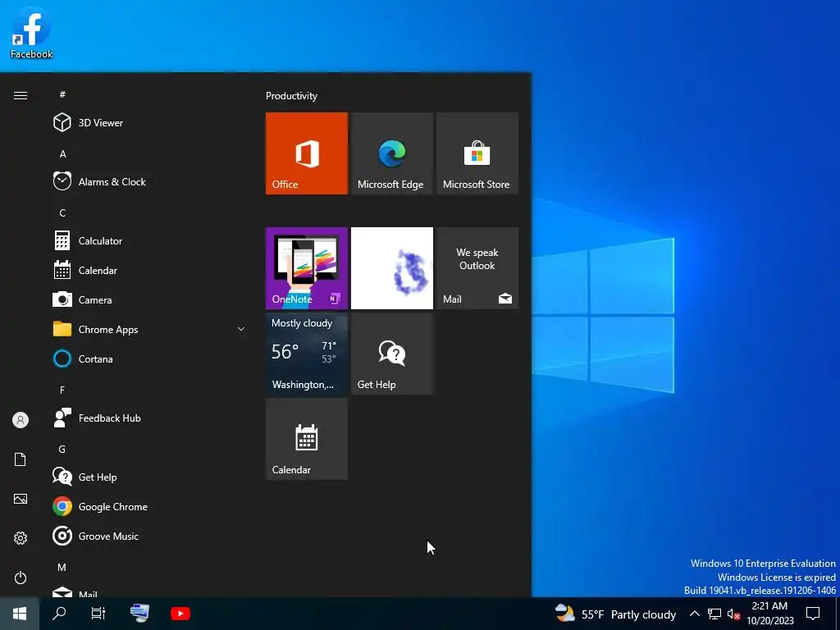Click the Get Help tile
This screenshot has width=840, height=630.
tap(391, 354)
